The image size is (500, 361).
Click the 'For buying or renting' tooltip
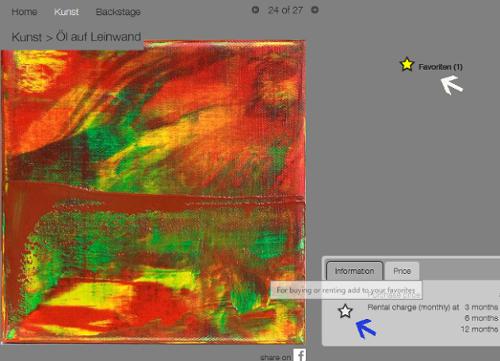346,290
